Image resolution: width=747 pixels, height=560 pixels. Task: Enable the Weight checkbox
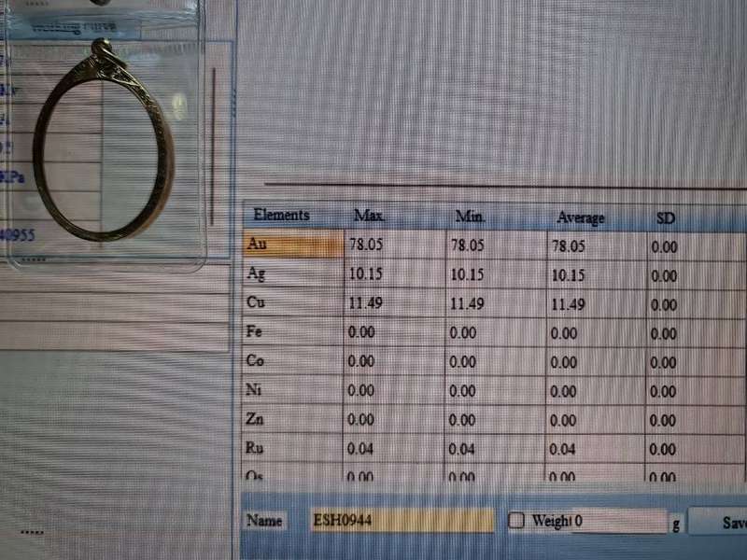point(516,521)
